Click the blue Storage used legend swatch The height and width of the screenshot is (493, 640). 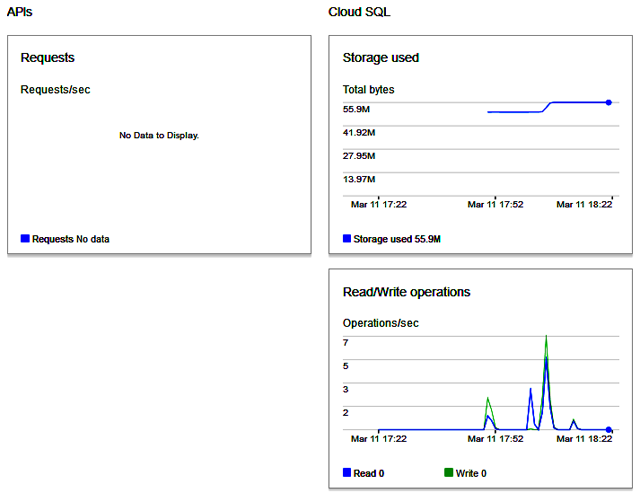347,238
